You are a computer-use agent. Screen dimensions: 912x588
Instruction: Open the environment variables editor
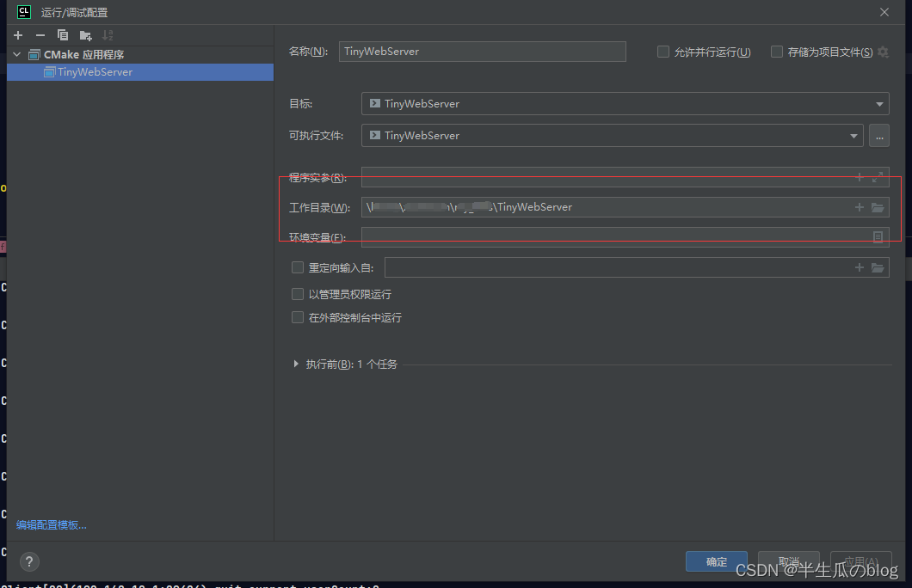tap(877, 237)
